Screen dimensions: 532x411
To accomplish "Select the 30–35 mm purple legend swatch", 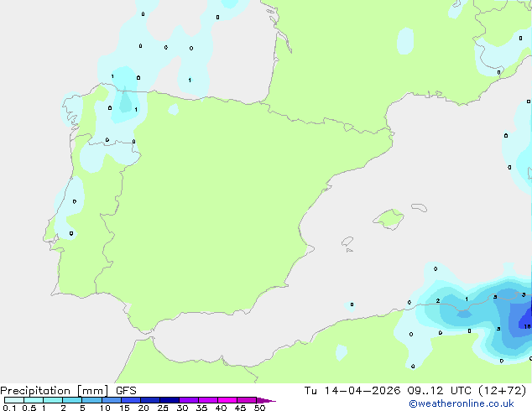I will (188, 400).
